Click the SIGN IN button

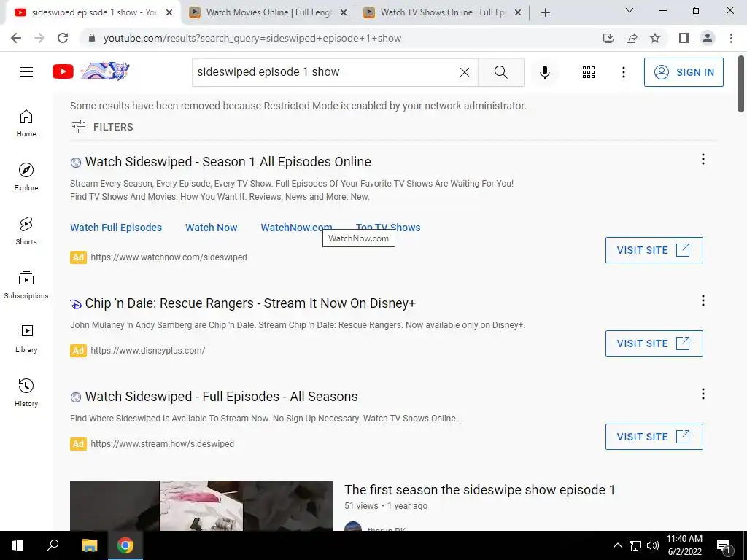(x=684, y=72)
